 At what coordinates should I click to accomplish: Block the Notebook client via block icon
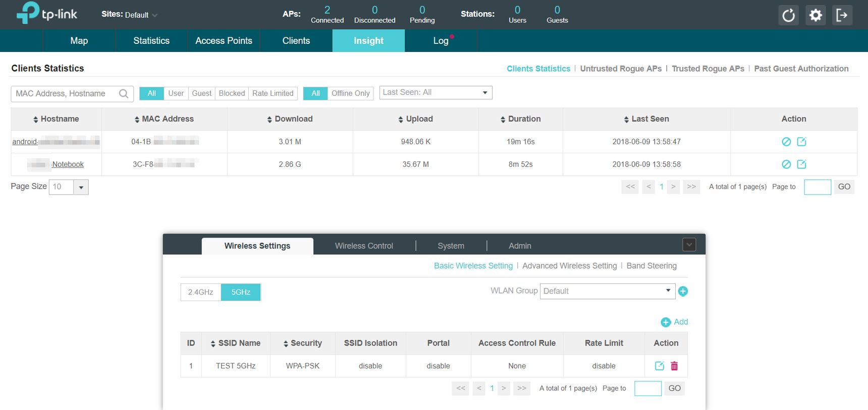pyautogui.click(x=786, y=164)
